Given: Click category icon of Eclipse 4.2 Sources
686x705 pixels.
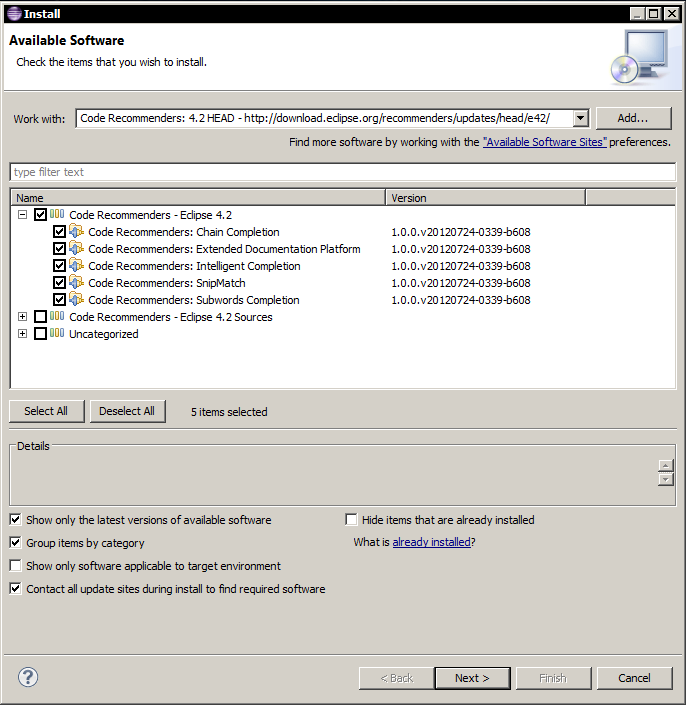Looking at the screenshot, I should [57, 316].
